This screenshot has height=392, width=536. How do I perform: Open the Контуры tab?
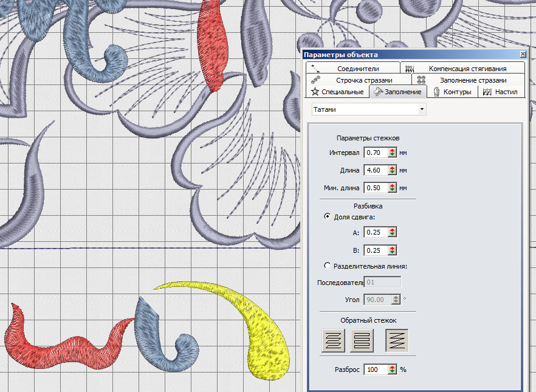pyautogui.click(x=452, y=92)
